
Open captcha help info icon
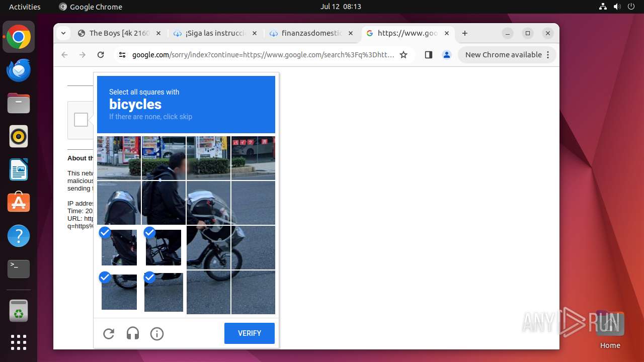[157, 333]
